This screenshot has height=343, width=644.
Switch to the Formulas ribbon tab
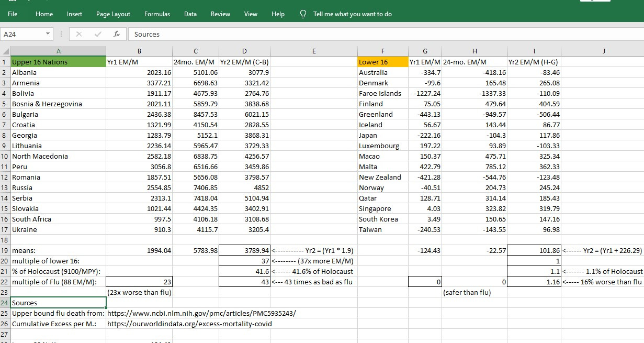click(x=157, y=14)
